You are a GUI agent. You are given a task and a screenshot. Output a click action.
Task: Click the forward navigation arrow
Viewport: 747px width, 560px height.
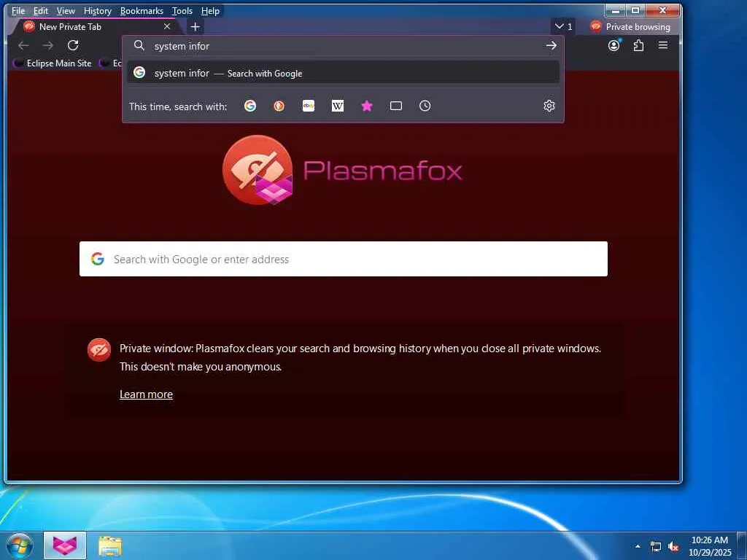click(48, 45)
